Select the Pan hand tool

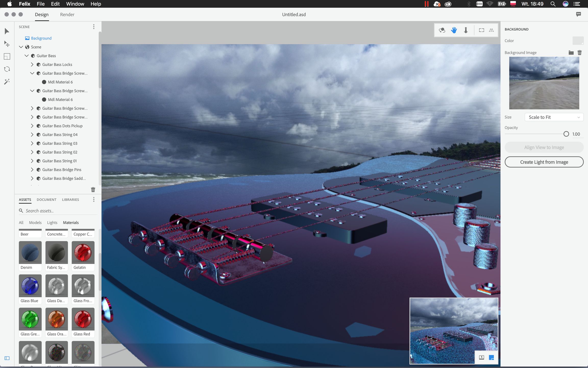click(x=454, y=30)
